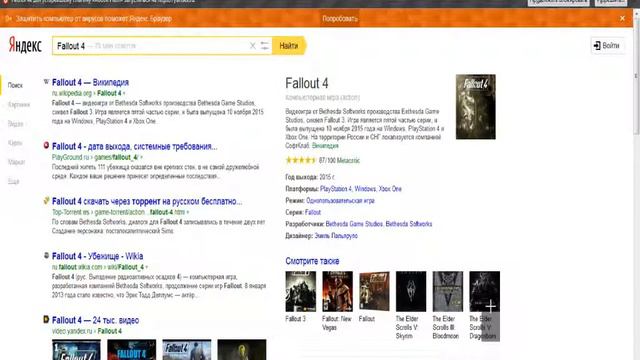Open Fallout 4 скачать через торрент result
The width and height of the screenshot is (640, 360).
coord(147,201)
